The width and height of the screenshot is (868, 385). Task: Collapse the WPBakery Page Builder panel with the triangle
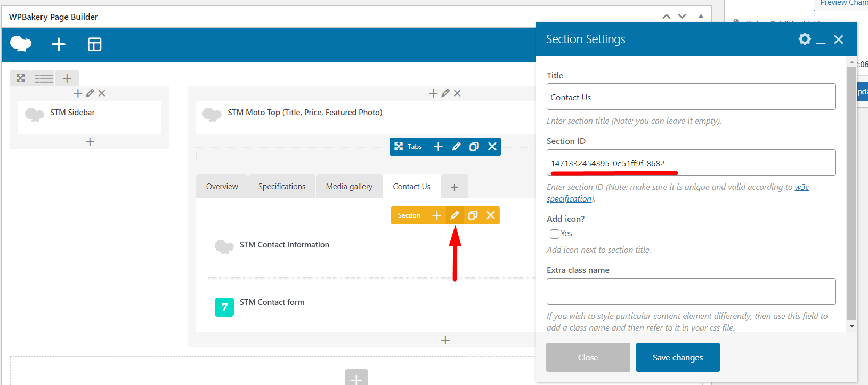(701, 17)
